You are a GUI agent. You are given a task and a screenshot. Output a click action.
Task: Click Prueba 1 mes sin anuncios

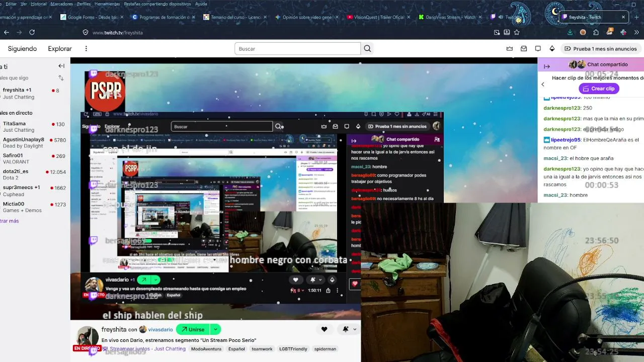(601, 49)
